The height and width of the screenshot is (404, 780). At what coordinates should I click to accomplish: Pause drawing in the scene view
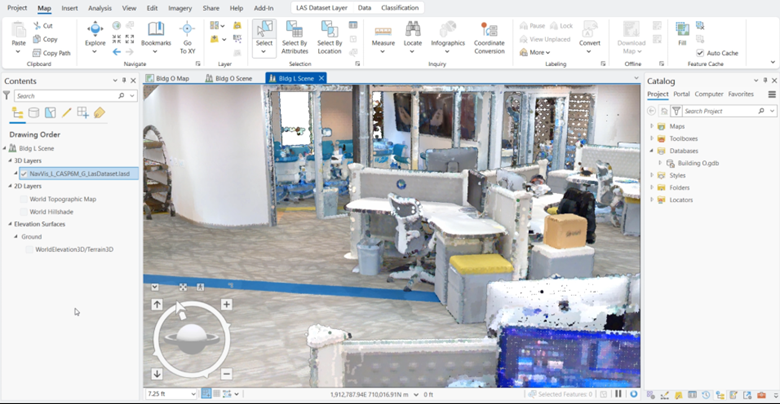click(618, 394)
